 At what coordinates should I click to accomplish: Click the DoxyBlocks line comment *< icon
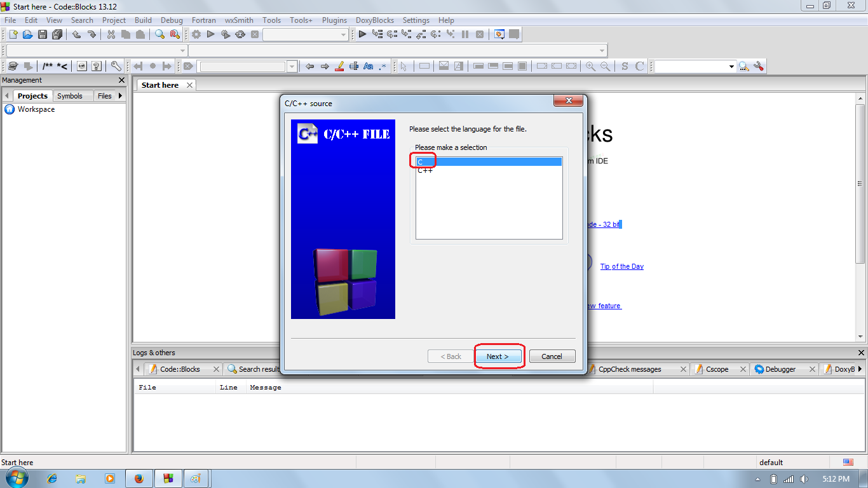[62, 66]
